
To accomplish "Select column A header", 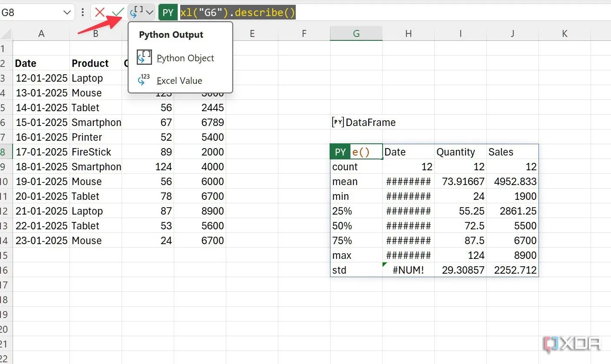I will click(41, 33).
